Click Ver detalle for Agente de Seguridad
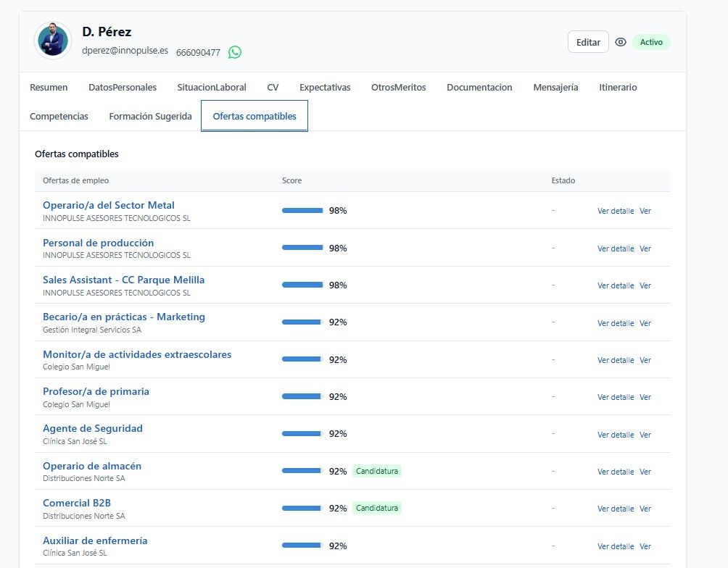This screenshot has height=568, width=728. click(616, 435)
